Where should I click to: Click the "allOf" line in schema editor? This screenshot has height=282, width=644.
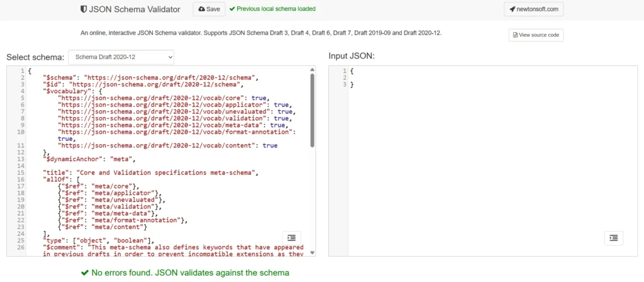(61, 179)
